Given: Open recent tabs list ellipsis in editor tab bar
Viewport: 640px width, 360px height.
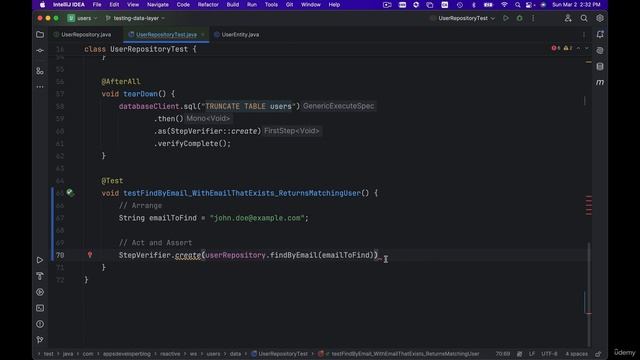Looking at the screenshot, I should [584, 35].
